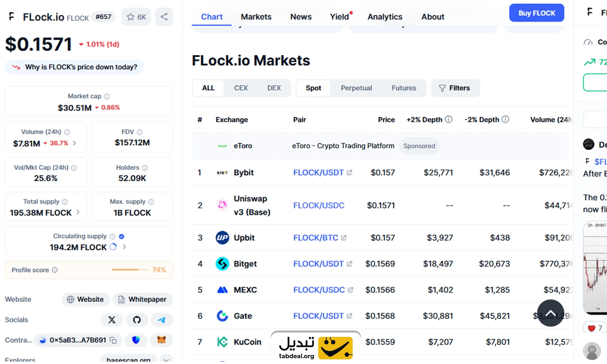607x364 pixels.
Task: Switch to the Chart tab
Action: (x=211, y=17)
